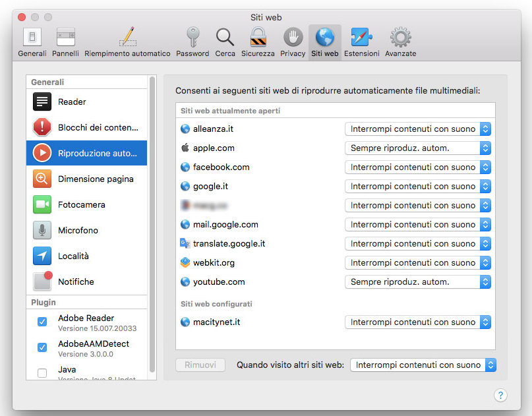Open the Avanzate gear pane
This screenshot has height=416, width=532.
point(400,42)
